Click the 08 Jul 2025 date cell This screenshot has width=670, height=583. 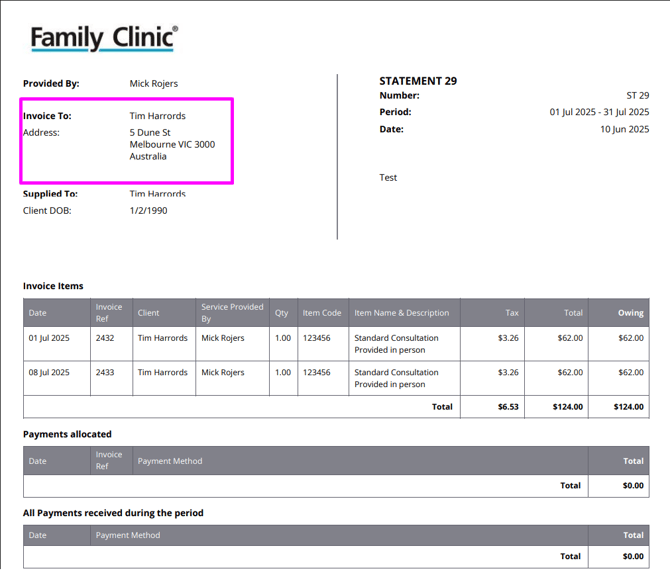tap(49, 372)
